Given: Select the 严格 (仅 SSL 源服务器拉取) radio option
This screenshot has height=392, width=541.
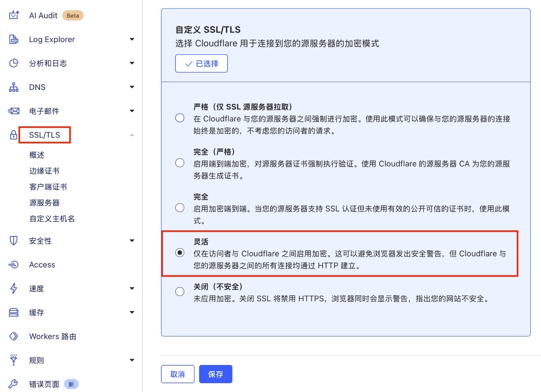Looking at the screenshot, I should (180, 118).
